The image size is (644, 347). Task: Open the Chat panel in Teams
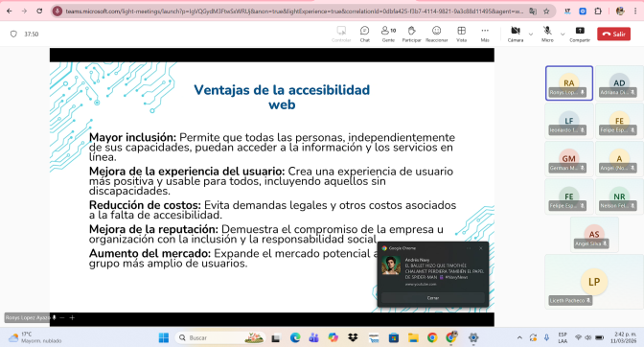[x=365, y=35]
